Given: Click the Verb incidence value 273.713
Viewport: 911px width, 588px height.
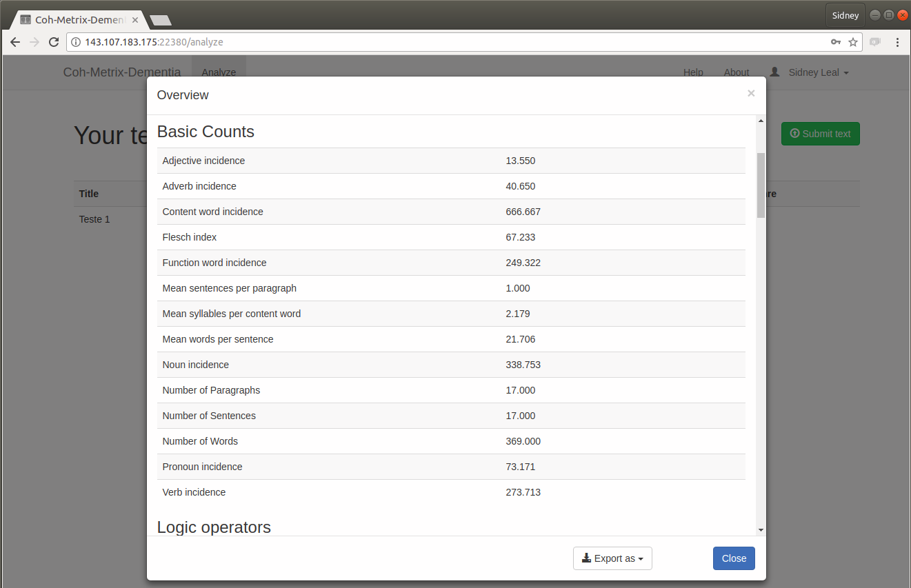Looking at the screenshot, I should (523, 492).
